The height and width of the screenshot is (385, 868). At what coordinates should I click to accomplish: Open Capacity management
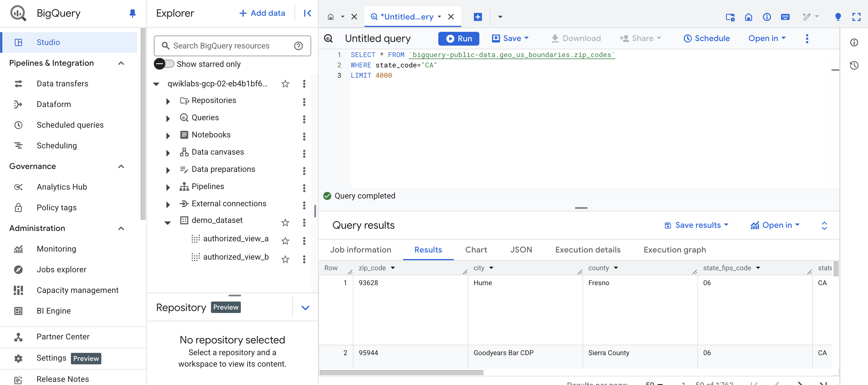[x=77, y=290]
